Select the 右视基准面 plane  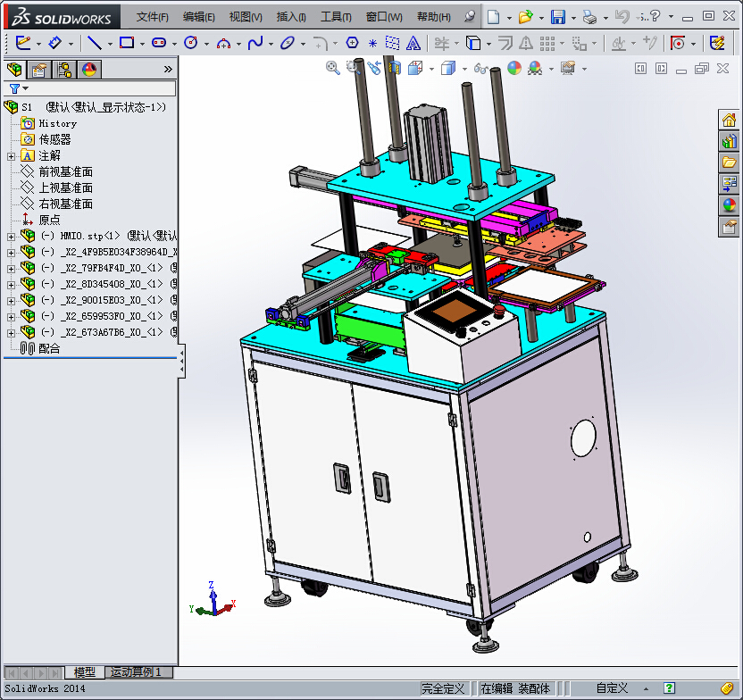(x=65, y=204)
